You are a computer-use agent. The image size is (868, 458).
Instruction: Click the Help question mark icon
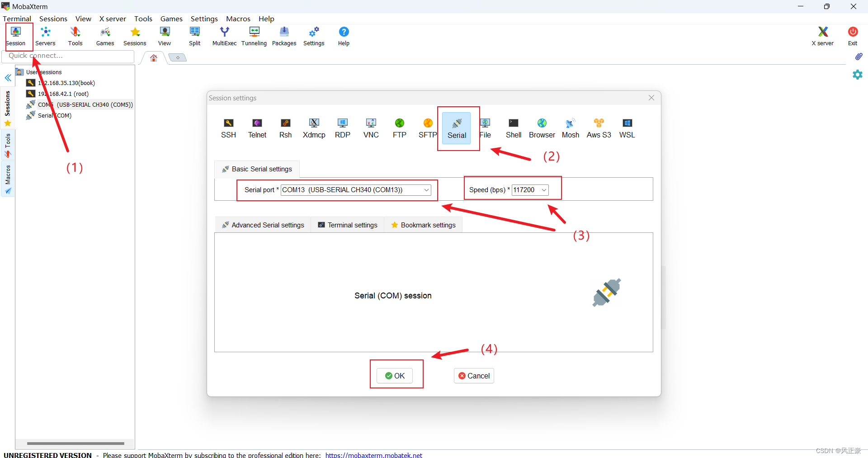[344, 36]
